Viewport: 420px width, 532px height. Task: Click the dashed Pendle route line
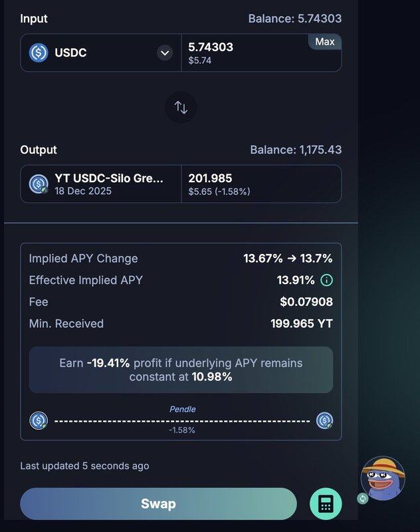pyautogui.click(x=182, y=421)
